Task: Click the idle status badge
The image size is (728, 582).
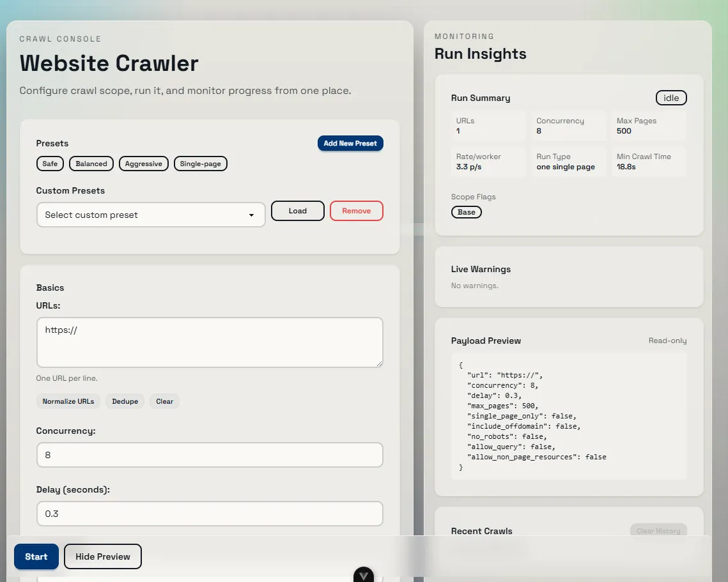Action: pos(671,98)
